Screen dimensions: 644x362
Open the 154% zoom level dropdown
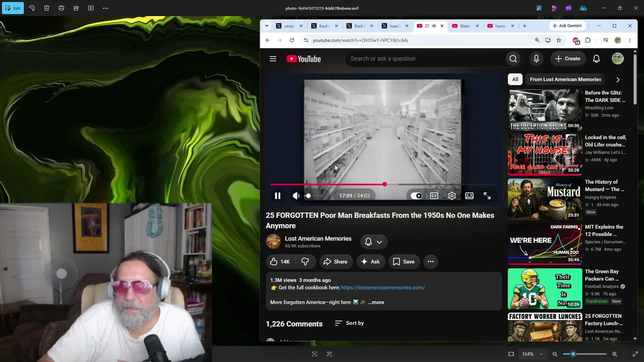tap(532, 354)
